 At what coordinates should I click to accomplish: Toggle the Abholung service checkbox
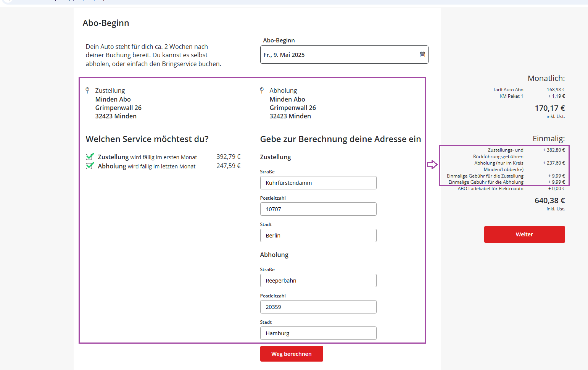coord(90,166)
